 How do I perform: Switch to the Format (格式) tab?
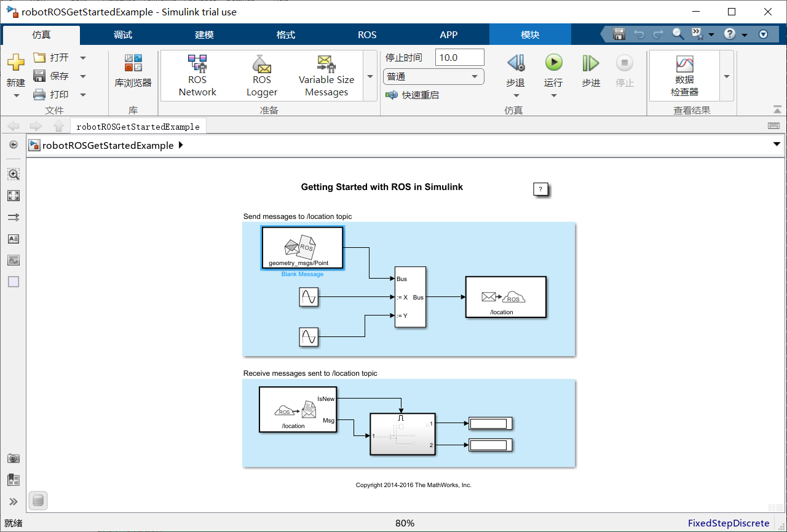[286, 35]
